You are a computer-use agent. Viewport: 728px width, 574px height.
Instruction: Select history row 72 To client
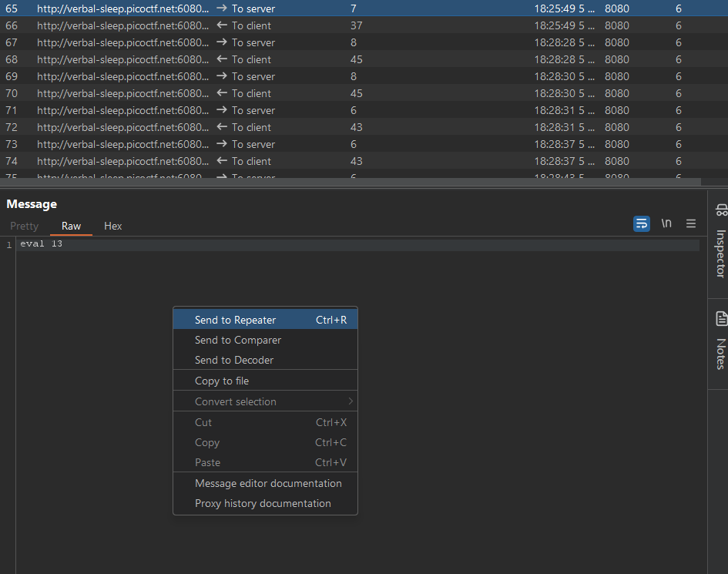click(364, 127)
